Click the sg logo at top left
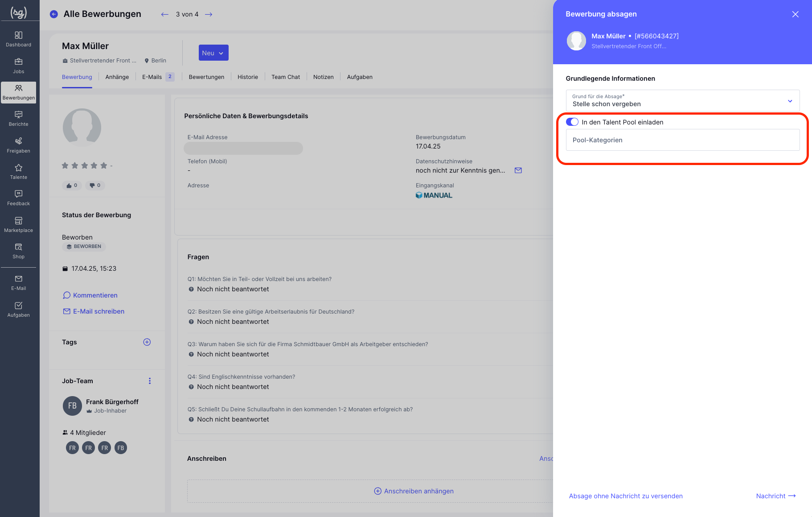The width and height of the screenshot is (812, 517). (x=19, y=12)
